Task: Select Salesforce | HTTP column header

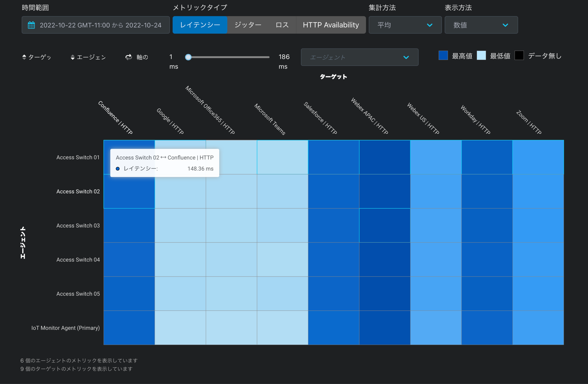Action: [x=320, y=118]
